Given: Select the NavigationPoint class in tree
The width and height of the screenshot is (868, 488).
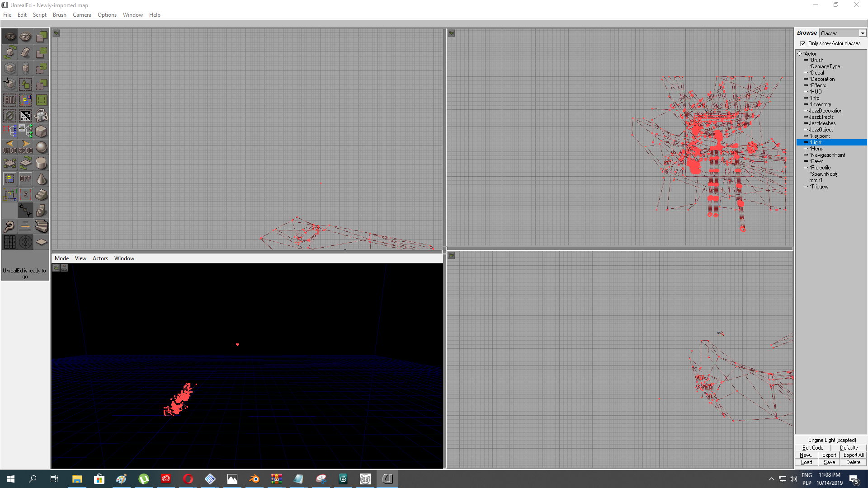Looking at the screenshot, I should (827, 155).
